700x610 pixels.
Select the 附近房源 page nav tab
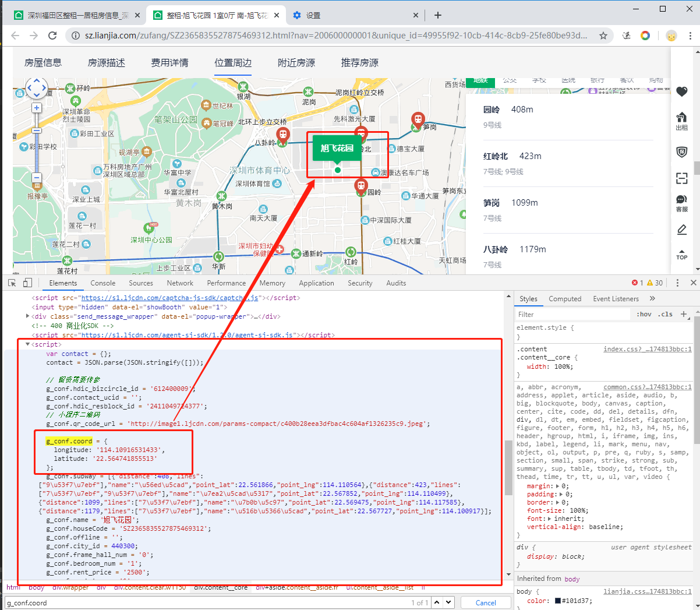pyautogui.click(x=296, y=62)
